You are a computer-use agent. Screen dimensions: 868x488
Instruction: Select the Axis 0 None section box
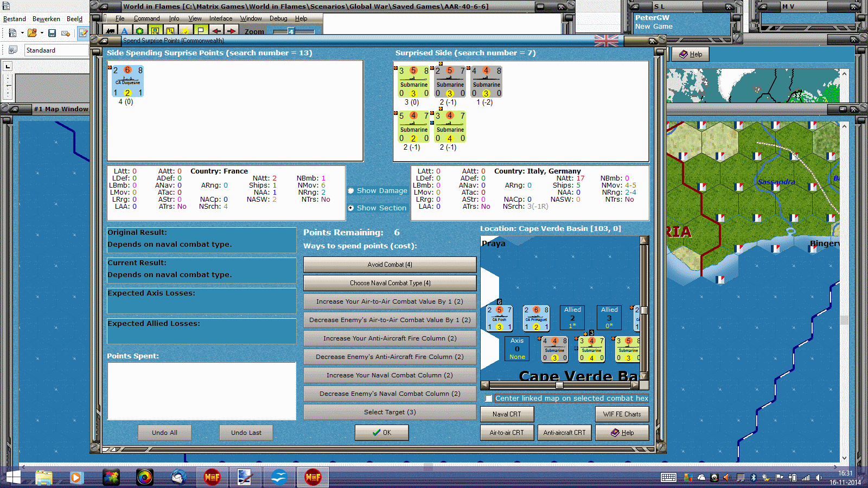(517, 349)
